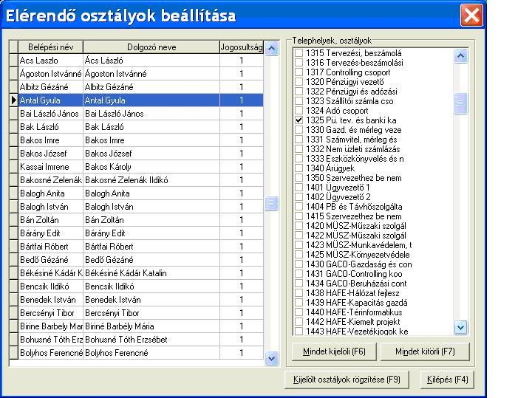Check the 1440 HAFE-Térinformatikus checkbox

pyautogui.click(x=299, y=312)
